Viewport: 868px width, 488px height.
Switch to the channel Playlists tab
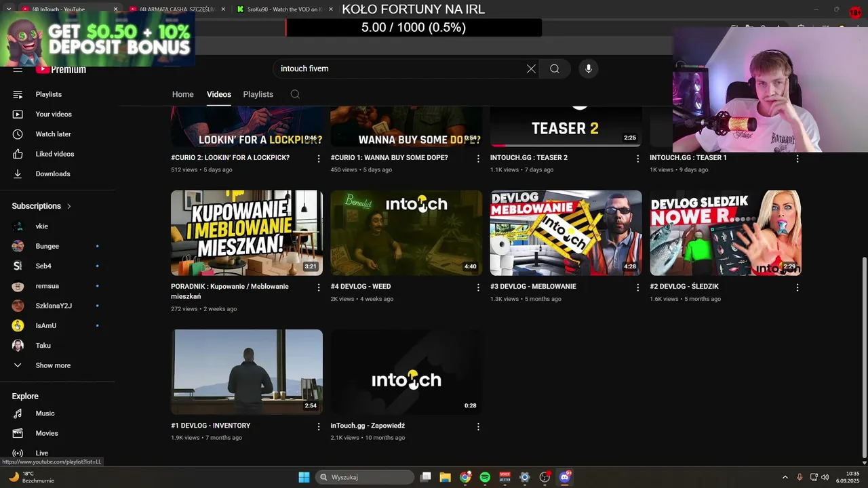[x=258, y=94]
